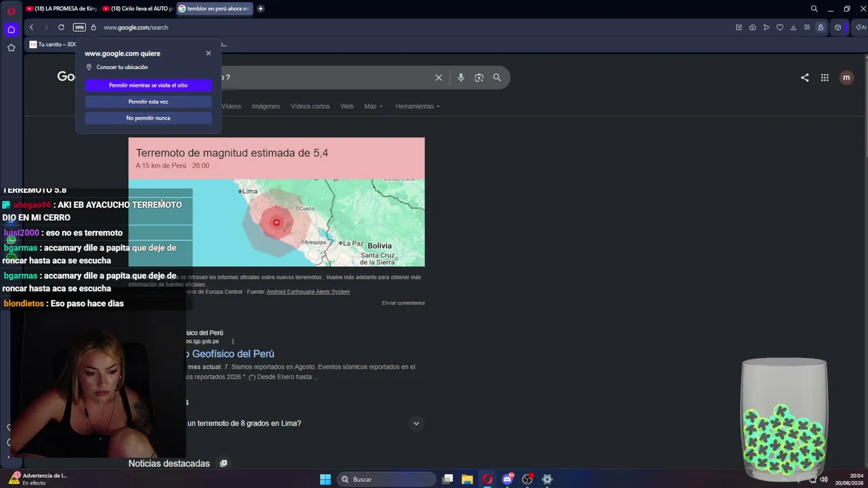Open the options dots beside Geofísico result
Viewport: 868px width, 488px height.
233,342
